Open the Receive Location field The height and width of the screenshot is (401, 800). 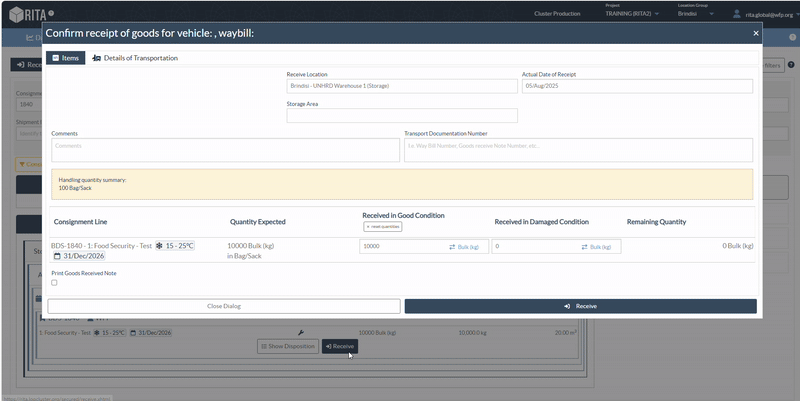(x=401, y=86)
